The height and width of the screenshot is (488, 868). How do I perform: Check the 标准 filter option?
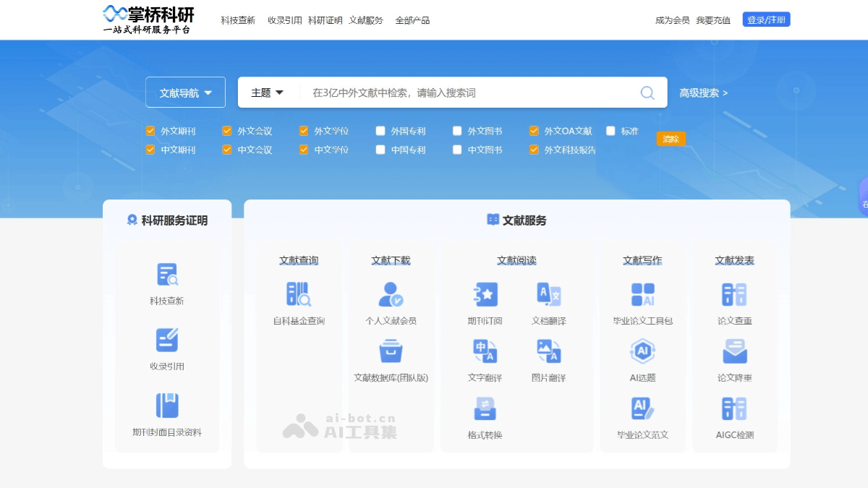610,131
